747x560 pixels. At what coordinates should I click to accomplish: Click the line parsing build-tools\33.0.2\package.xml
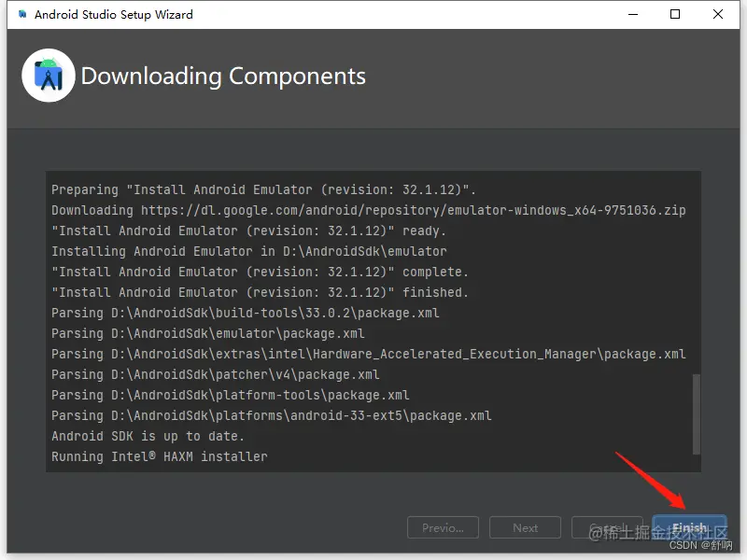tap(246, 313)
